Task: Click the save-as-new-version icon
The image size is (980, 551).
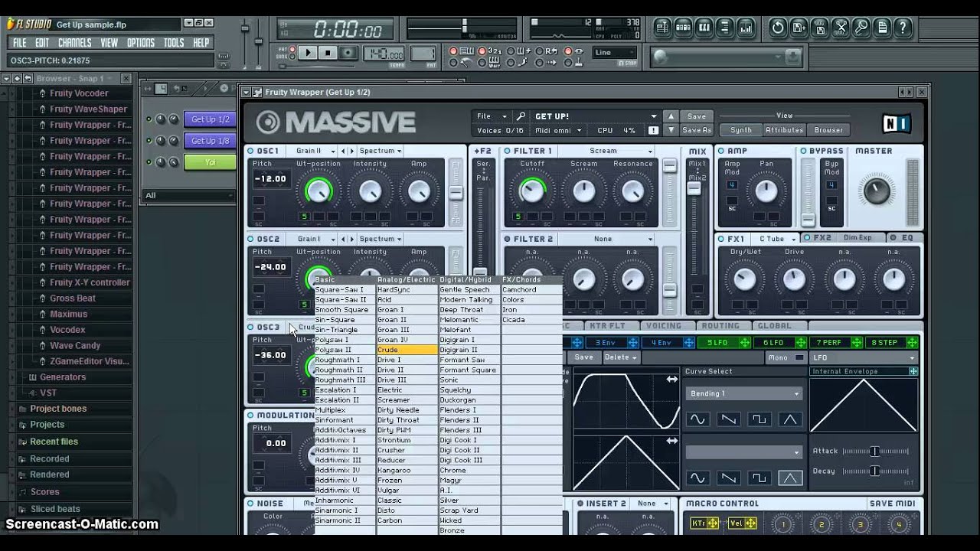Action: pos(799,28)
